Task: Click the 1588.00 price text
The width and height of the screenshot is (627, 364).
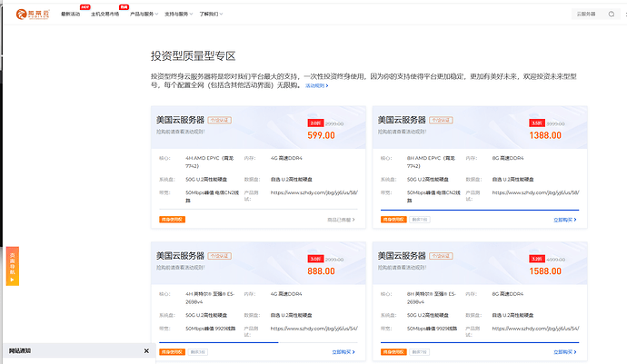Action: tap(545, 271)
